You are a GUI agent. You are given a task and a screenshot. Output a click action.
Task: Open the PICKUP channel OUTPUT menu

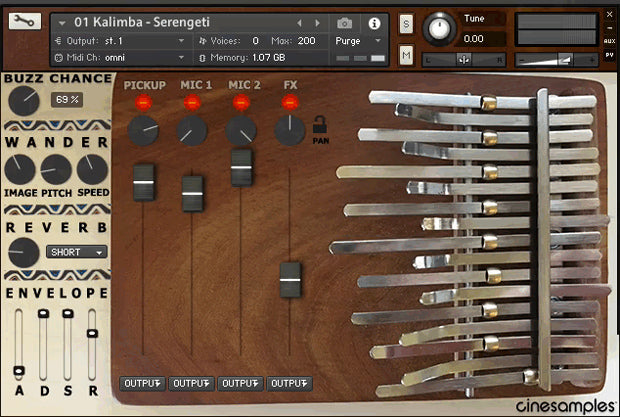pyautogui.click(x=142, y=383)
